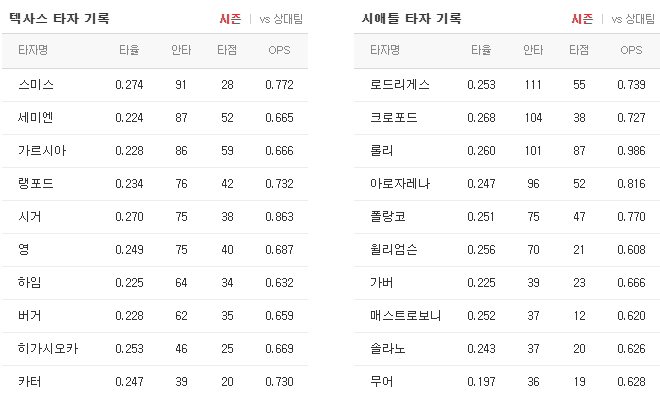The width and height of the screenshot is (660, 405).
Task: Select 로드리게스 in Seattle list
Action: (x=399, y=85)
